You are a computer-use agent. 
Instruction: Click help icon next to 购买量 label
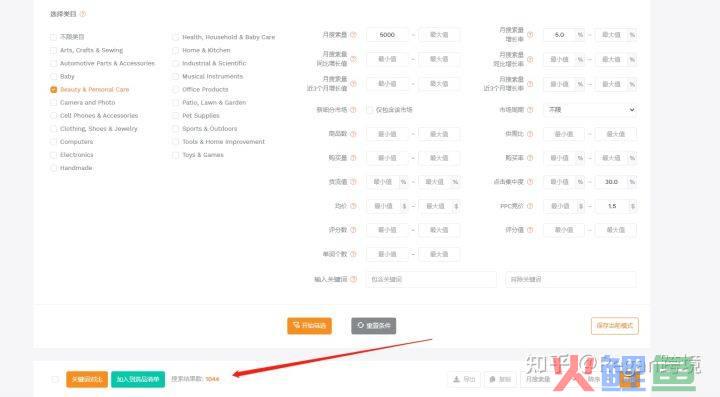[353, 158]
